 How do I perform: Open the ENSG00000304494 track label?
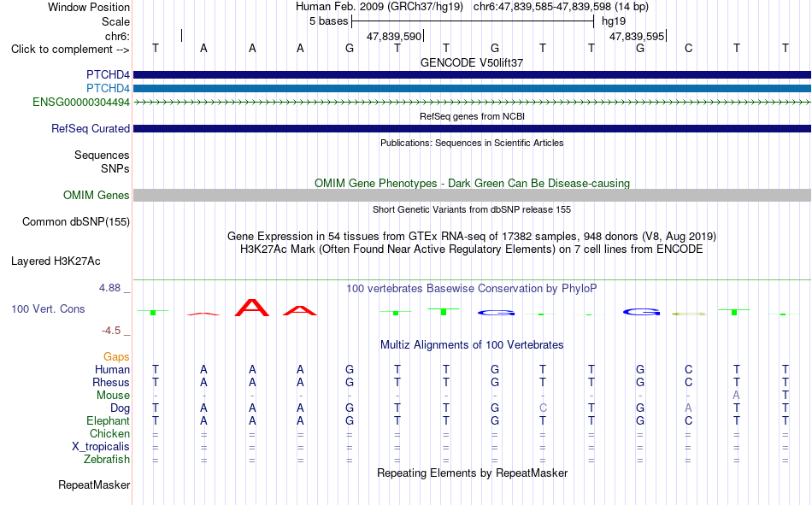81,102
